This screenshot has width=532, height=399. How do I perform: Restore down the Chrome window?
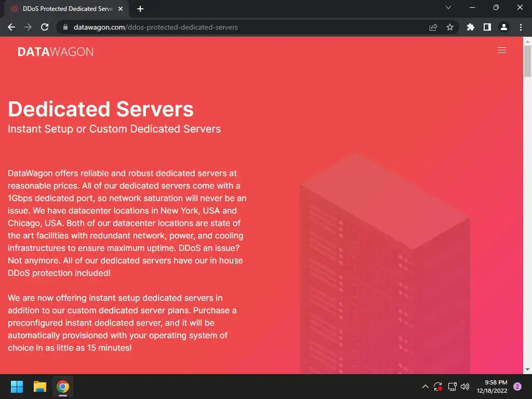[x=496, y=7]
